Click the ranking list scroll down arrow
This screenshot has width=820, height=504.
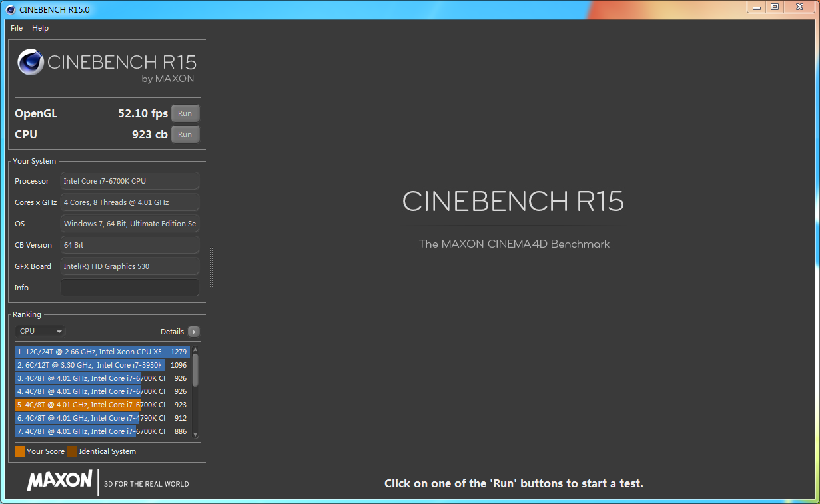tap(195, 434)
